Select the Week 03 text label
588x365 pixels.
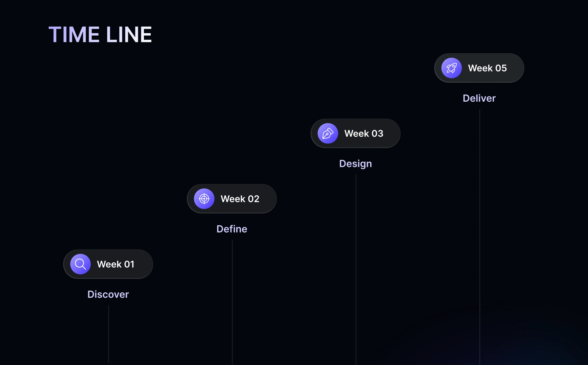(x=364, y=134)
